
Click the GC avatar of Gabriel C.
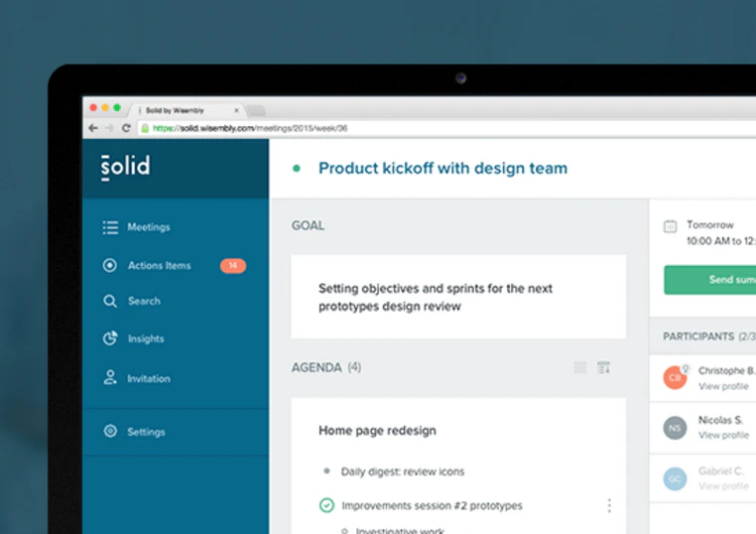tap(675, 478)
